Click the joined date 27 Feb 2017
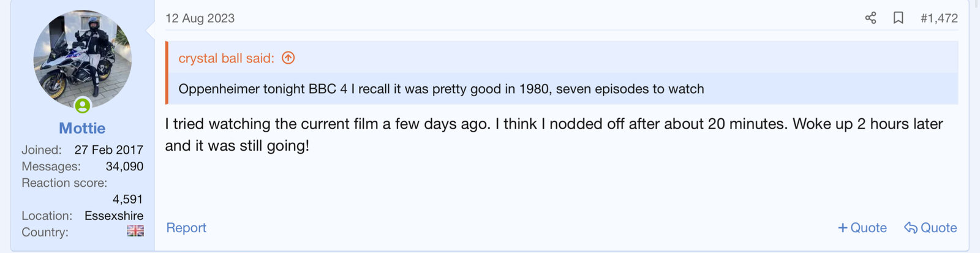Image resolution: width=980 pixels, height=253 pixels. coord(108,149)
